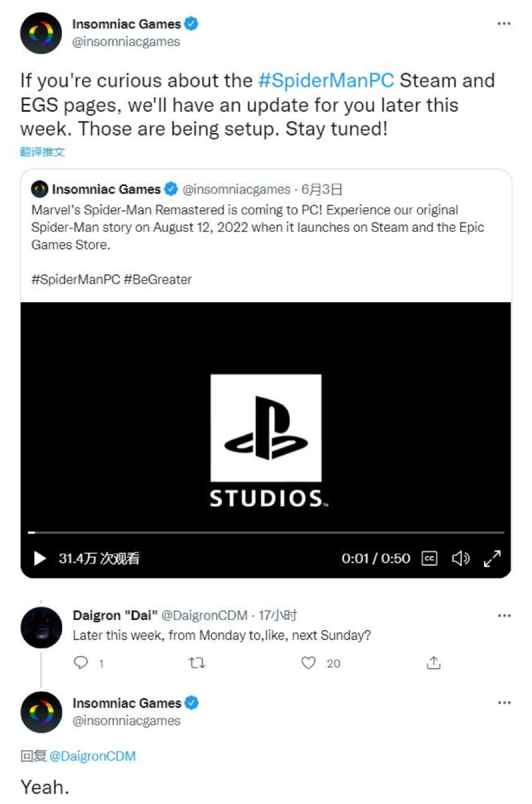Mute the video sound

(461, 558)
